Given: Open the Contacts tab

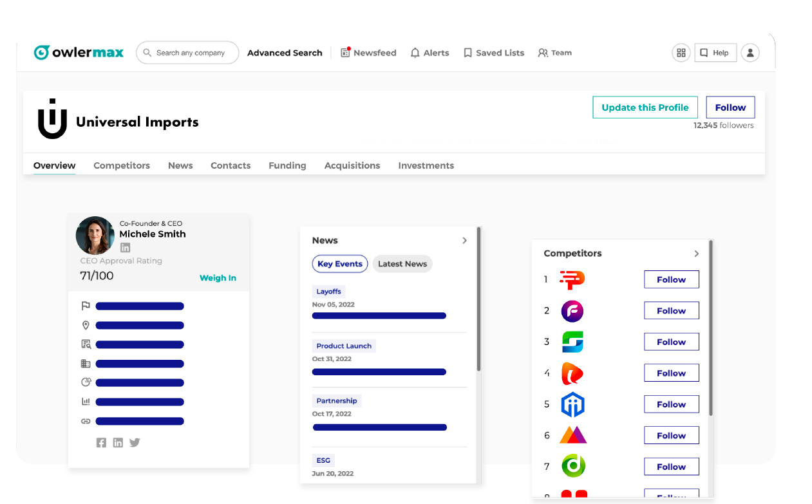Looking at the screenshot, I should (x=231, y=165).
